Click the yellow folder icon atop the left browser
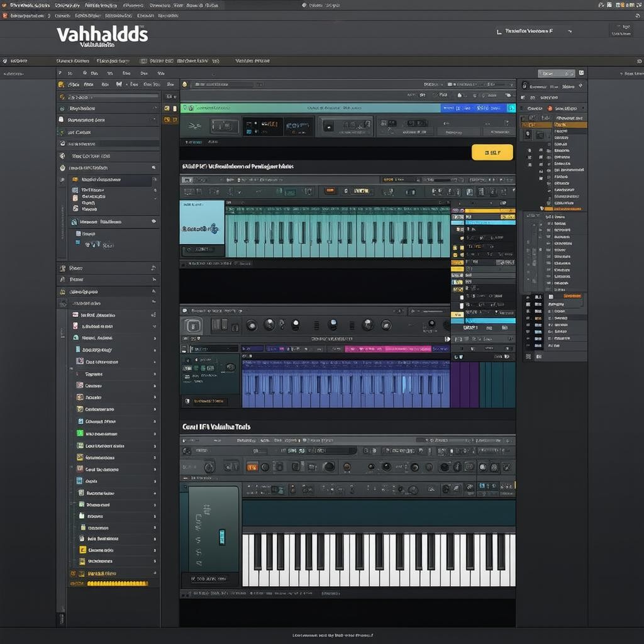644x644 pixels. 62,84
